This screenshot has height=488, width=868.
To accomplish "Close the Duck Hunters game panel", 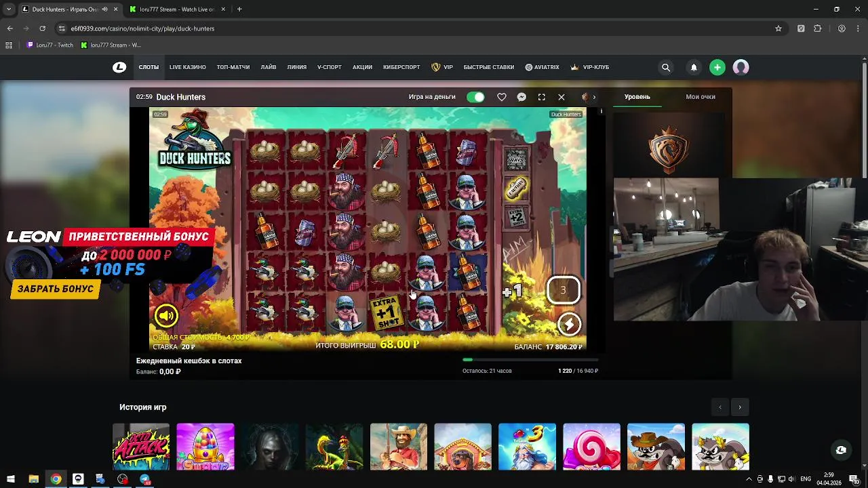I will [561, 97].
